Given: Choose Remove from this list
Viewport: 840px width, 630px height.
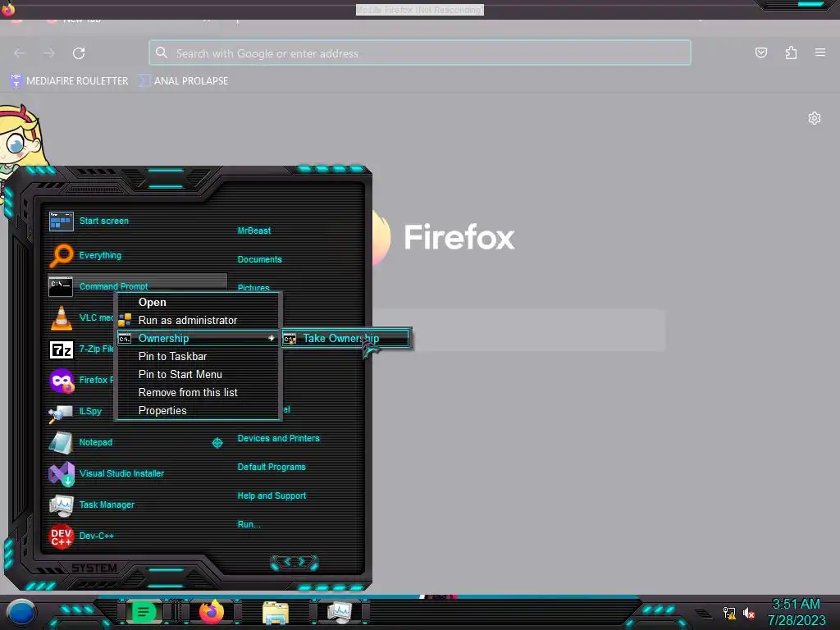Looking at the screenshot, I should [x=188, y=393].
